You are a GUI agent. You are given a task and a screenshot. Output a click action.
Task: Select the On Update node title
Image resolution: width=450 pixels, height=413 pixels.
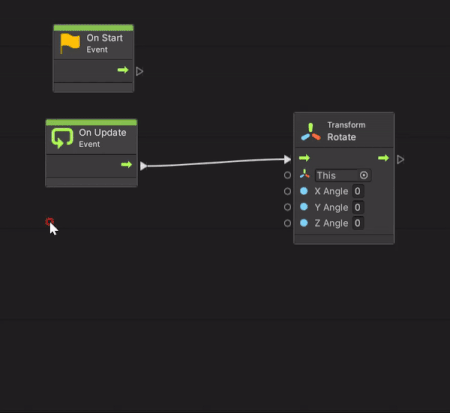[x=102, y=133]
